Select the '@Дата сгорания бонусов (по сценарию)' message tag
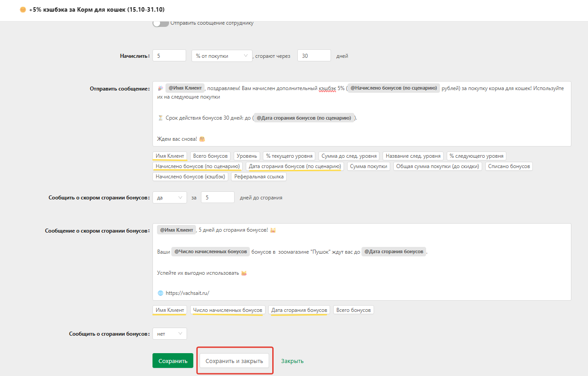 (x=304, y=118)
